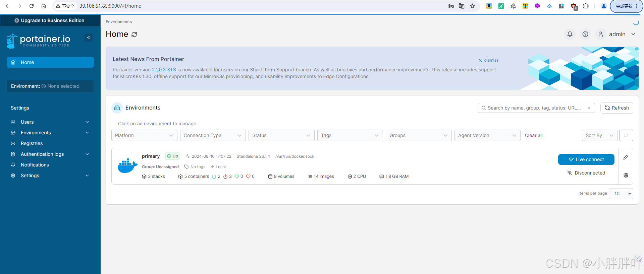Click the Up status badge
The height and width of the screenshot is (274, 644).
172,156
